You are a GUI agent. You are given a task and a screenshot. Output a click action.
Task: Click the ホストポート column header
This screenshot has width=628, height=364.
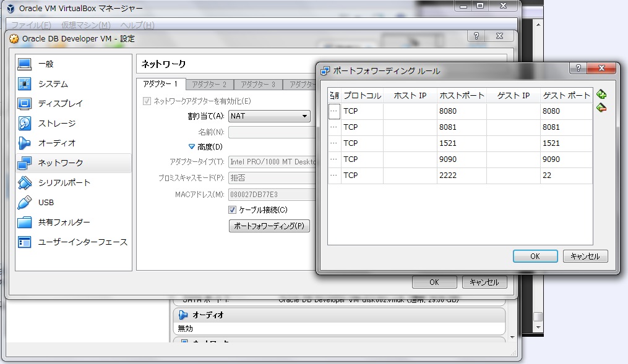pyautogui.click(x=462, y=96)
